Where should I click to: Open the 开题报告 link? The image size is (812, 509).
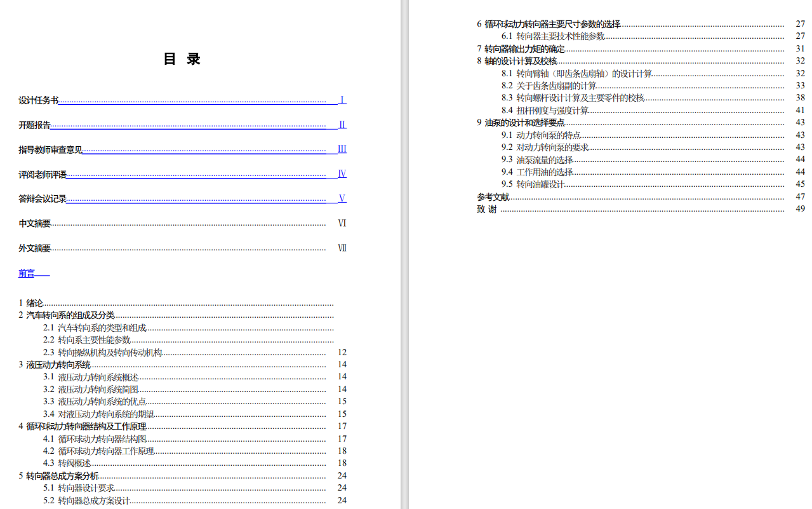(182, 125)
